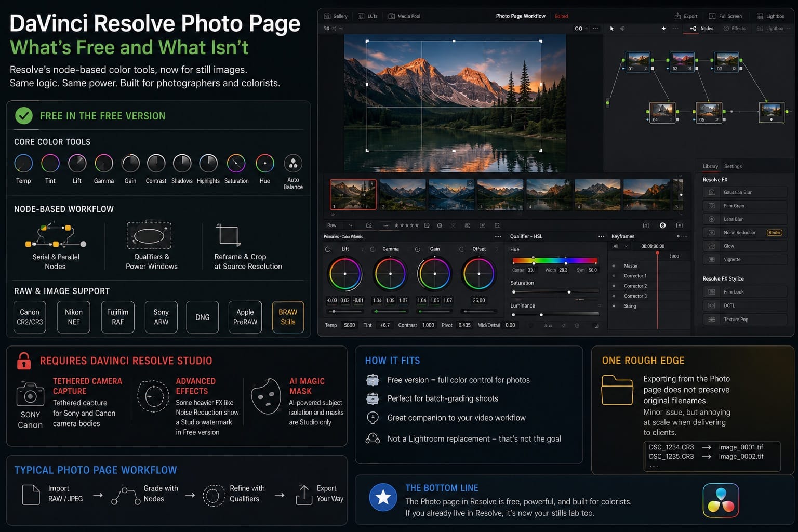Click the Saturation knob icon in Core Color Tools

[236, 163]
